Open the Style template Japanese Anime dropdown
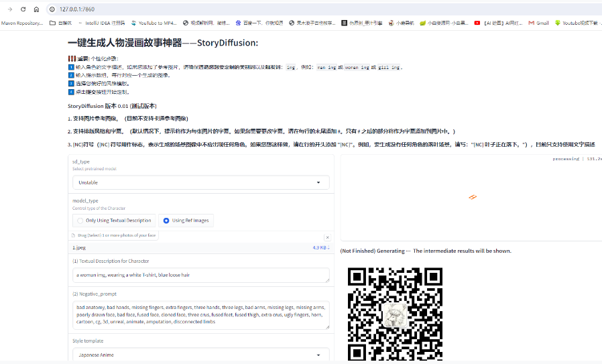The height and width of the screenshot is (364, 602). [200, 355]
